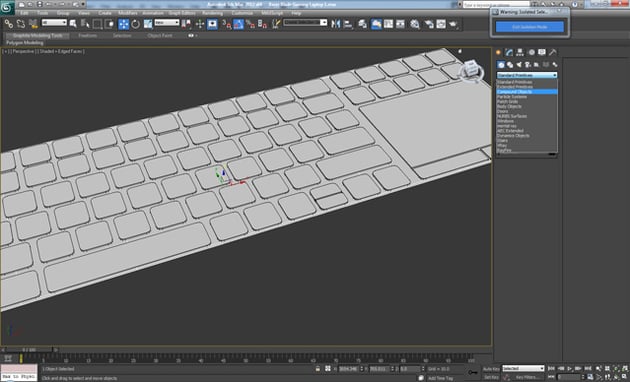Select the Cameras category icon
The width and height of the screenshot is (630, 382).
528,65
